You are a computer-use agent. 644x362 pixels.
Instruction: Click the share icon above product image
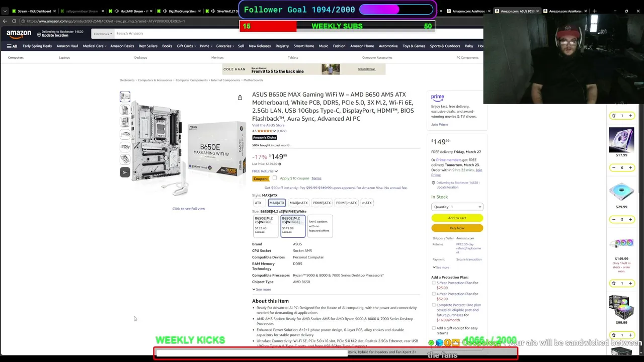tap(240, 97)
